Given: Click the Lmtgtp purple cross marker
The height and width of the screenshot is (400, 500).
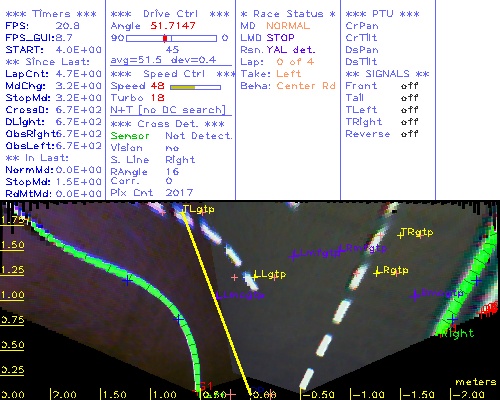Looking at the screenshot, I should (293, 256).
